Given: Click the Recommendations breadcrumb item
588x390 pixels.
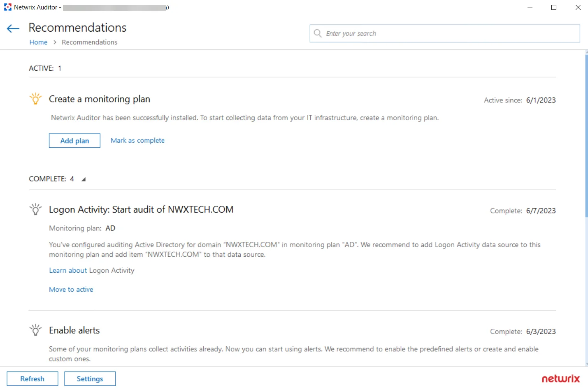Looking at the screenshot, I should (89, 42).
